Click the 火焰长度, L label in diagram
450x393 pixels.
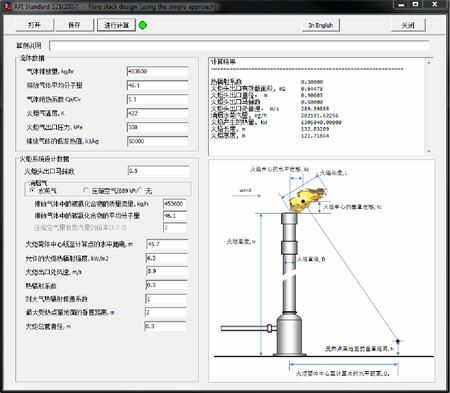coord(334,173)
